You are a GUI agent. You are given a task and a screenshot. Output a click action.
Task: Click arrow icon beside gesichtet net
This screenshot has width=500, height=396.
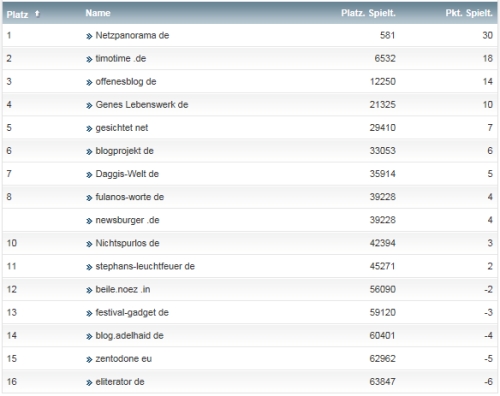point(89,129)
